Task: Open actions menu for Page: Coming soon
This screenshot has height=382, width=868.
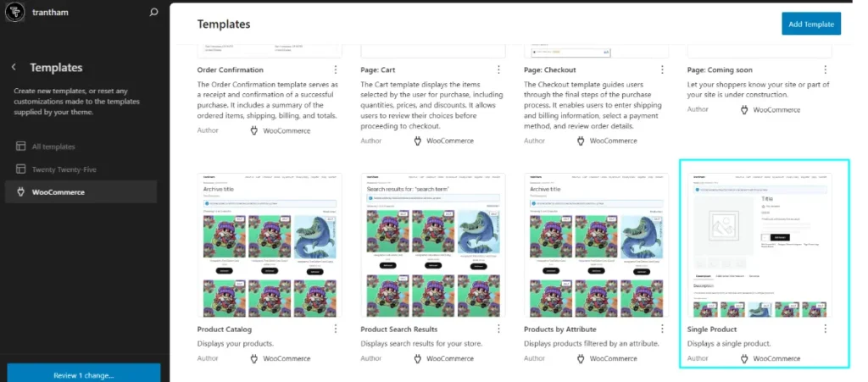Action: pos(826,69)
